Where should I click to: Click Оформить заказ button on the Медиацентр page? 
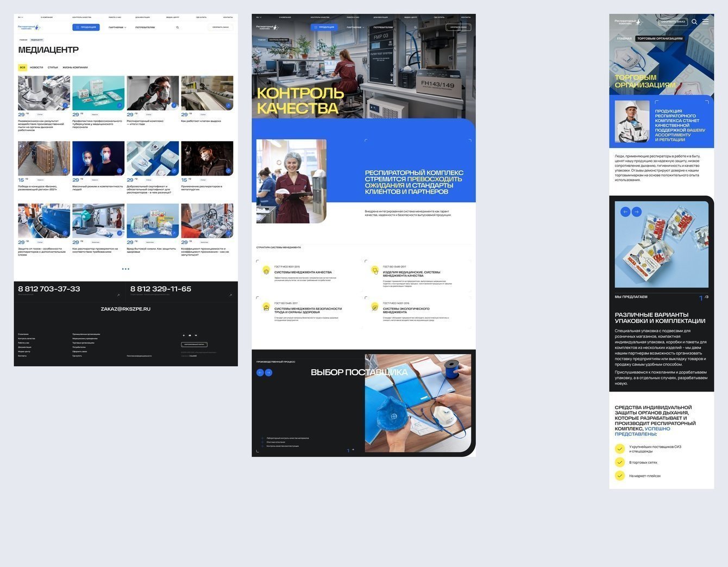coord(221,27)
